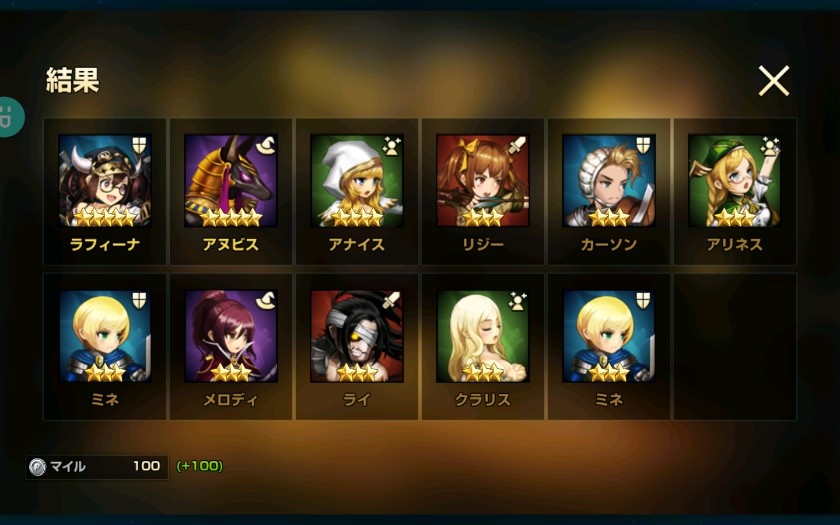Choose the カーソン hero portrait
This screenshot has height=525, width=840.
[x=609, y=181]
